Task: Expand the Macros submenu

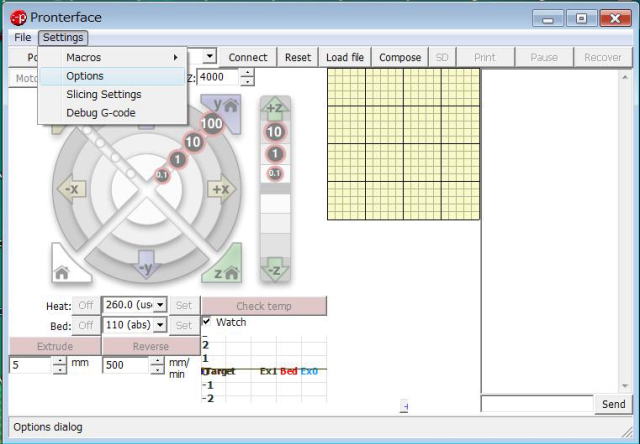Action: pyautogui.click(x=113, y=58)
